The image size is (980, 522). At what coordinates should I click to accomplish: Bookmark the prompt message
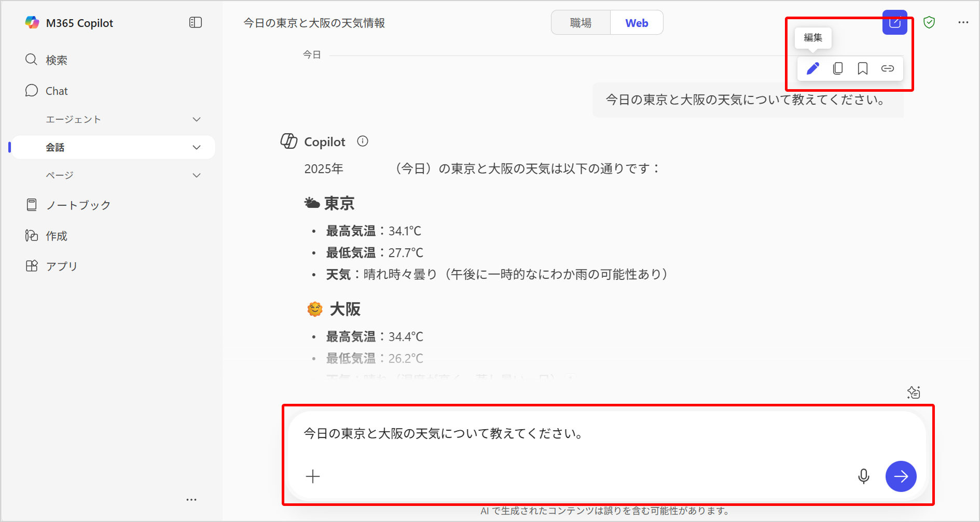(863, 68)
